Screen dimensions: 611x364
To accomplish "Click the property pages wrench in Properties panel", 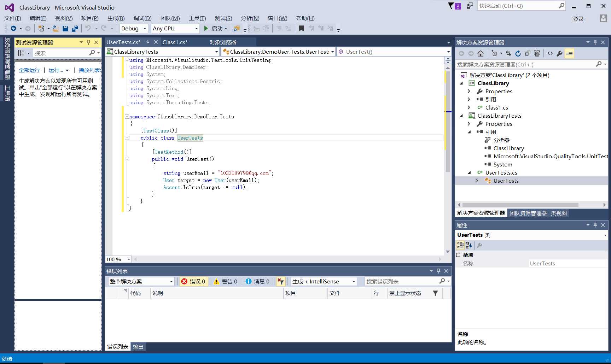I will (480, 245).
